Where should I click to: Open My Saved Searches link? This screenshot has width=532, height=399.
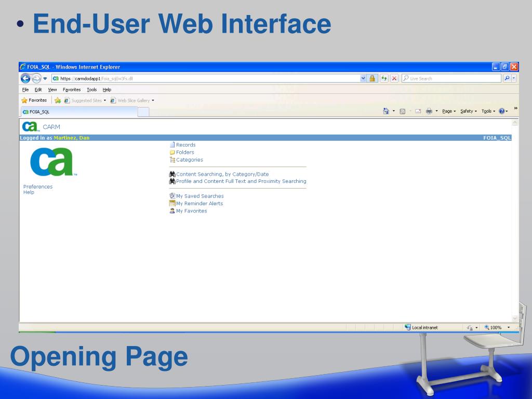click(x=200, y=196)
